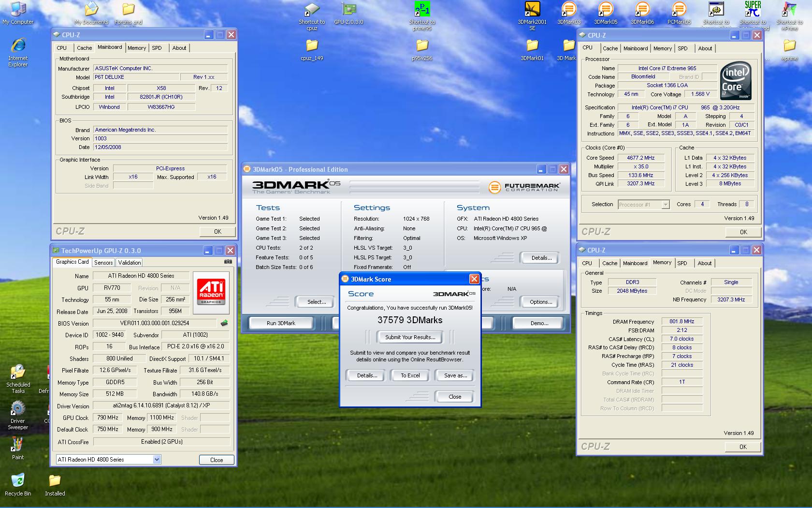This screenshot has height=508, width=812.
Task: Click motherboard model P6T DELUXE field
Action: coord(135,77)
